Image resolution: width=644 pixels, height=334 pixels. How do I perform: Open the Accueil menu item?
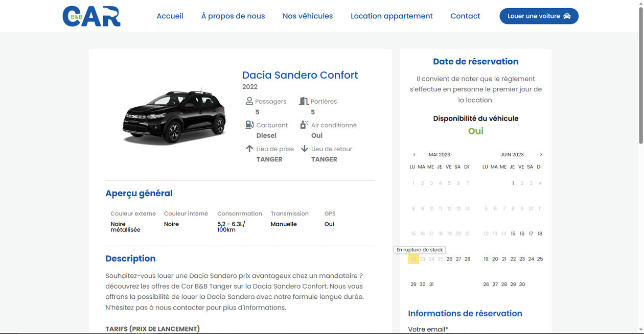click(x=170, y=16)
